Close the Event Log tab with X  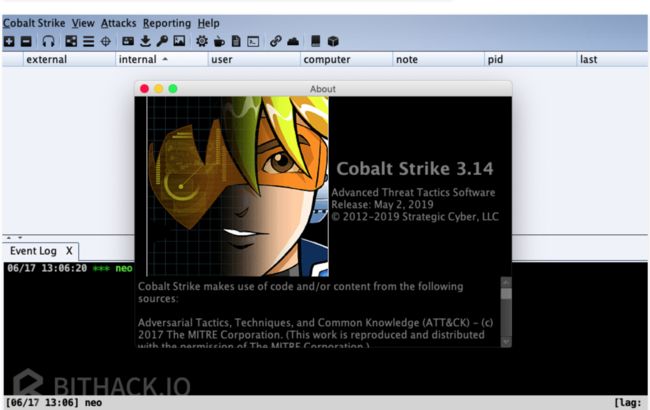click(x=69, y=251)
